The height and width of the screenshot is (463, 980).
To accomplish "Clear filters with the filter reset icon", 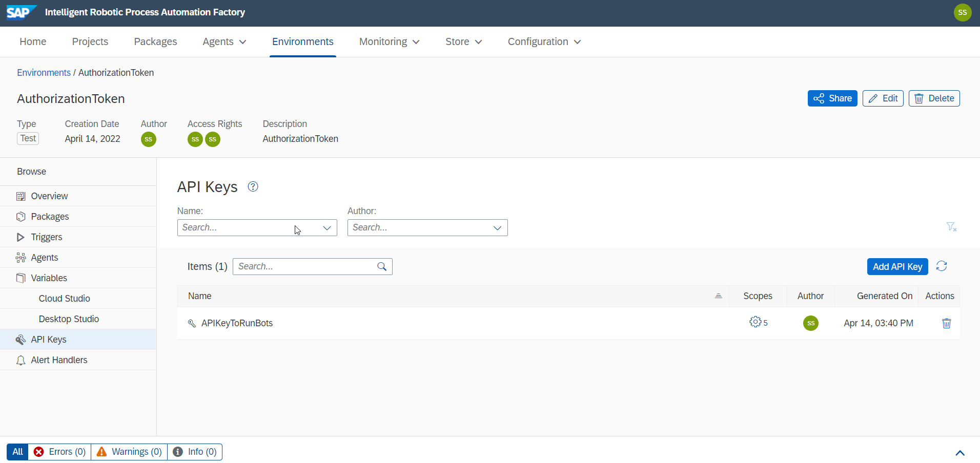I will pyautogui.click(x=951, y=227).
